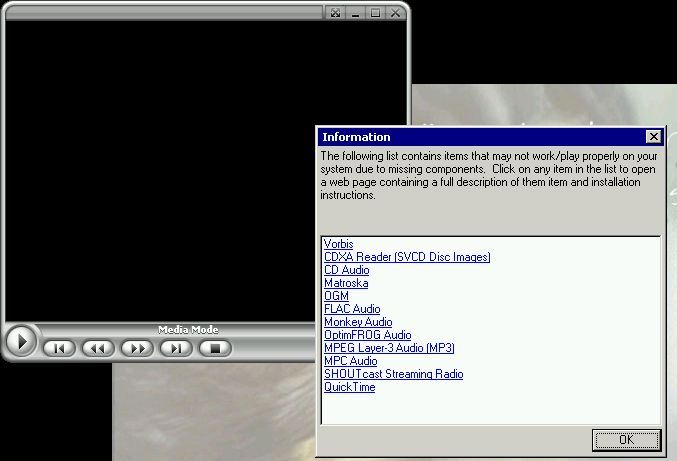
Task: Open the CDXA Reader (SVCD Disc Images) link
Action: coord(407,257)
